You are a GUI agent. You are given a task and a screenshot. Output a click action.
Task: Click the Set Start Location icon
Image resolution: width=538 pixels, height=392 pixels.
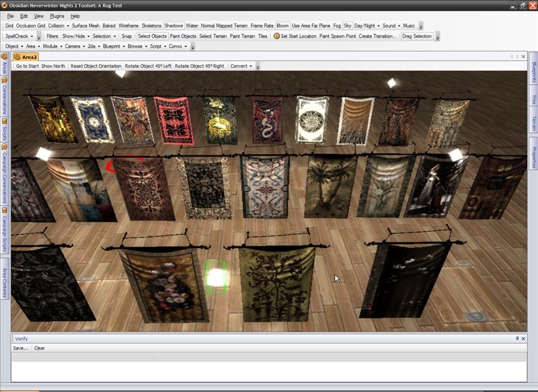(276, 36)
